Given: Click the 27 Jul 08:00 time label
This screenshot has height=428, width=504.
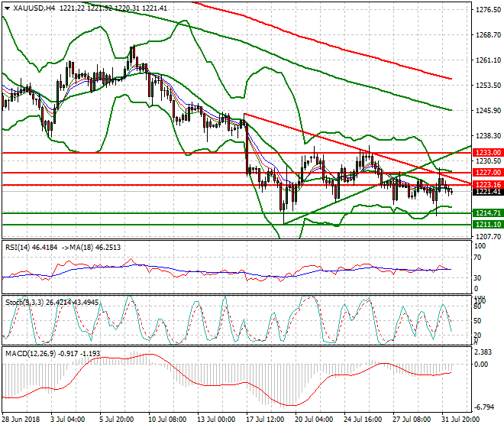Looking at the screenshot, I should click(412, 420).
